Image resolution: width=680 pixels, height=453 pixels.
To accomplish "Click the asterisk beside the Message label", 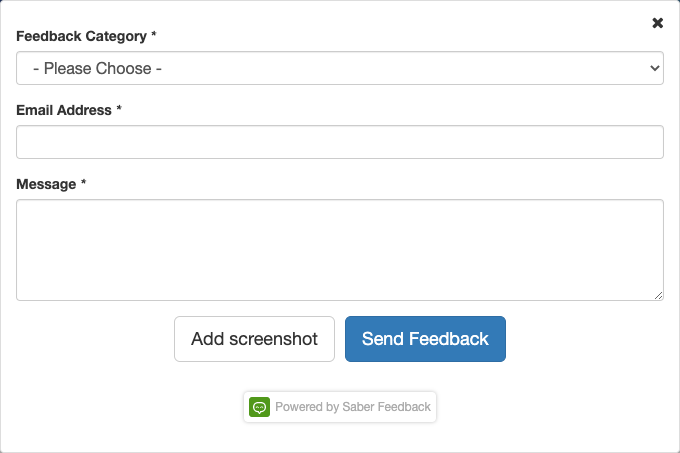I will point(84,184).
